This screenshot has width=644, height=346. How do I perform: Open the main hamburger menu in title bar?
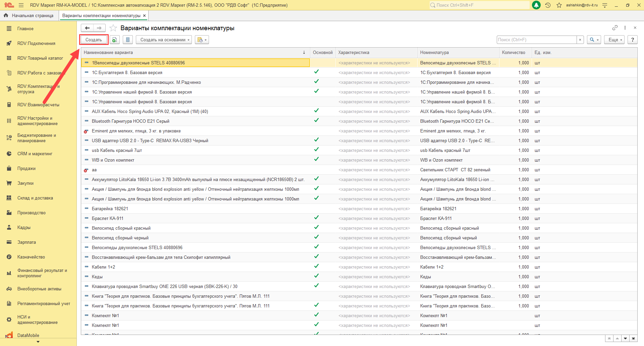pos(21,5)
